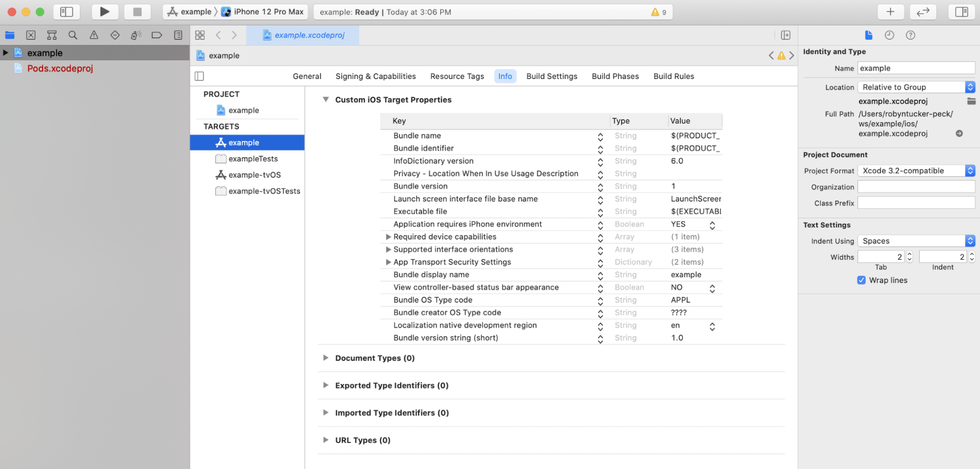
Task: Stop the running scheme
Action: click(137, 12)
